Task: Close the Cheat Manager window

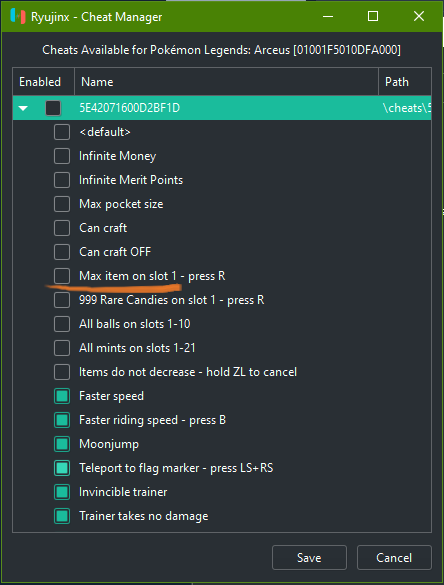Action: click(x=419, y=16)
